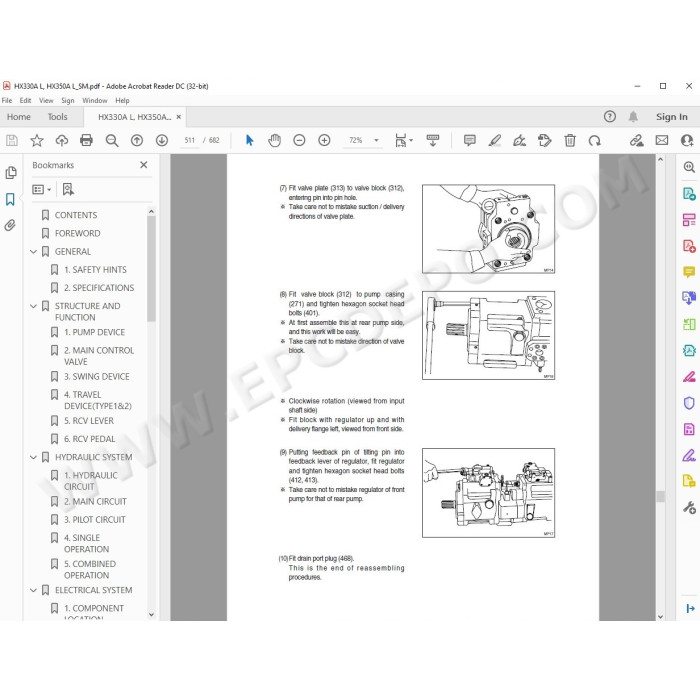Viewport: 700px width, 700px height.
Task: Open the FOREWORD bookmark
Action: pos(77,233)
